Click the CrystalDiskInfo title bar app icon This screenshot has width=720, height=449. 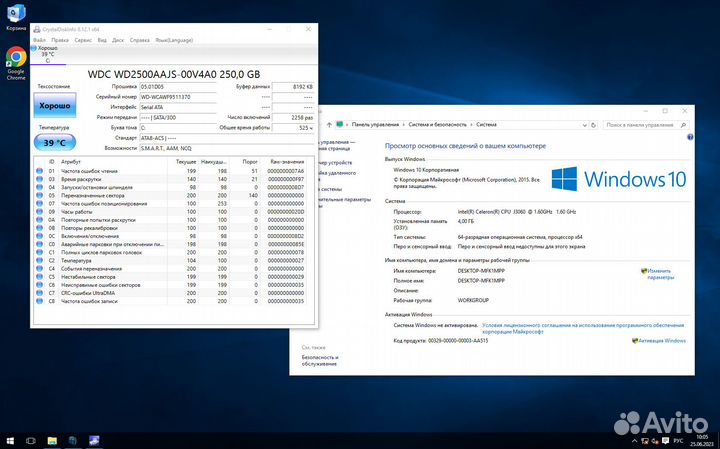(x=37, y=29)
